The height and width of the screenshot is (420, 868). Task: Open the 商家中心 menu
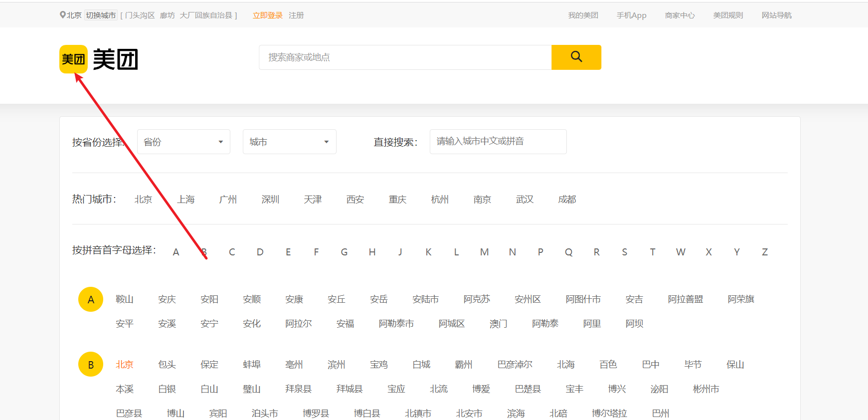tap(680, 15)
